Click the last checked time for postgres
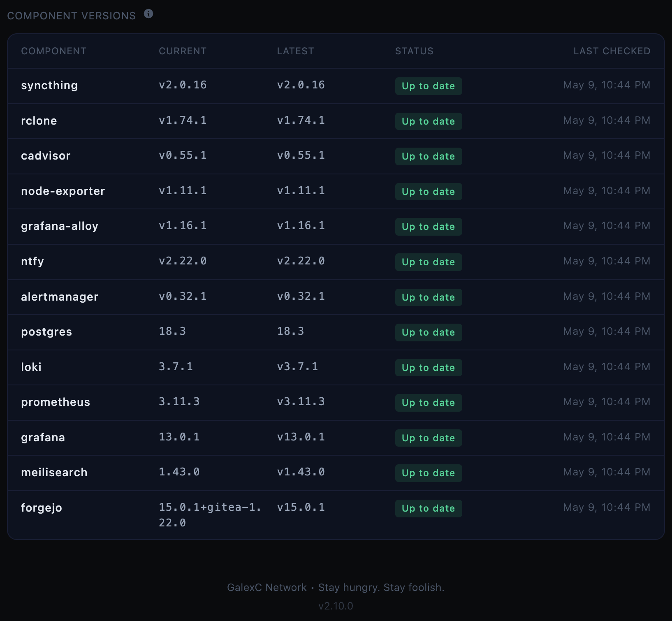 tap(607, 331)
